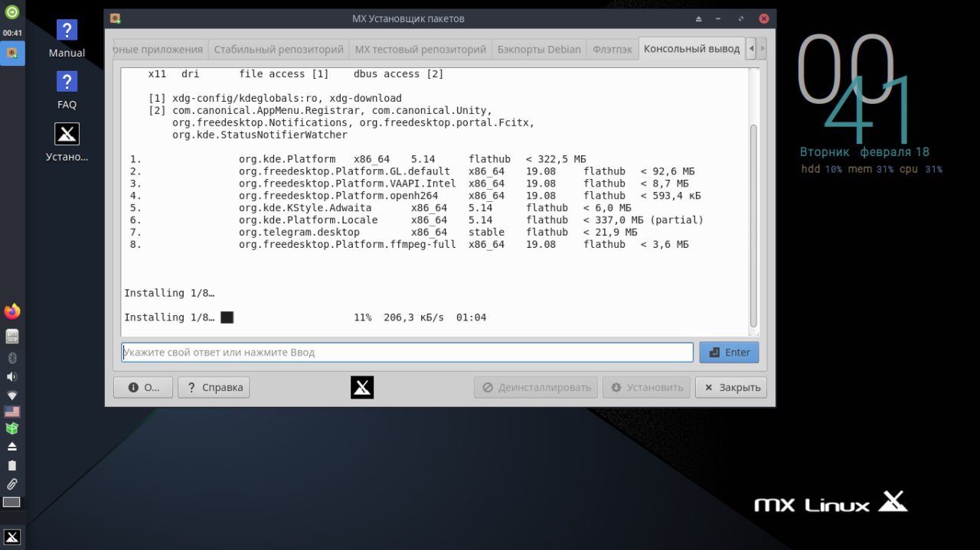The image size is (980, 550).
Task: Open the volume control tray icon
Action: [12, 376]
